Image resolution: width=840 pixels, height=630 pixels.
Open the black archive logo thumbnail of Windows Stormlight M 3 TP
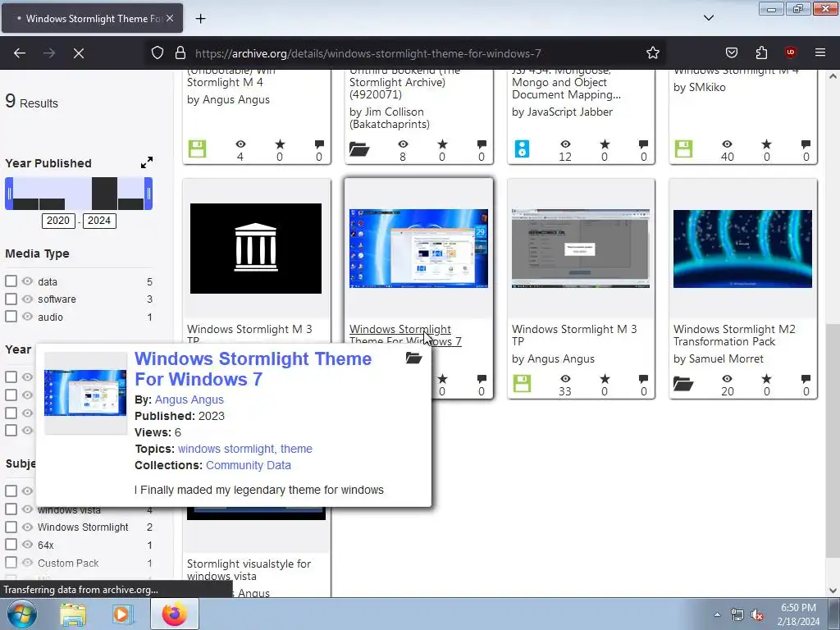[256, 248]
